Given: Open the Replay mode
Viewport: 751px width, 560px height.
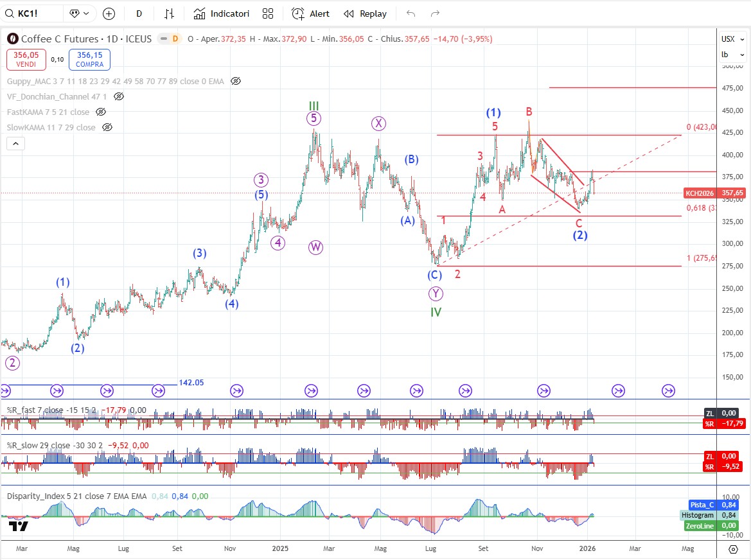Looking at the screenshot, I should (365, 13).
